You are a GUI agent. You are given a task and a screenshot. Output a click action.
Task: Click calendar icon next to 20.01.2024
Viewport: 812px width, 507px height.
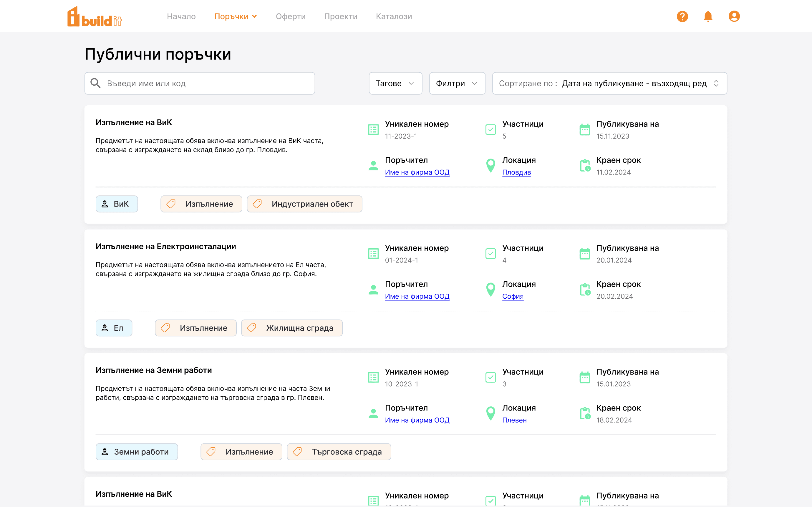[x=585, y=254]
